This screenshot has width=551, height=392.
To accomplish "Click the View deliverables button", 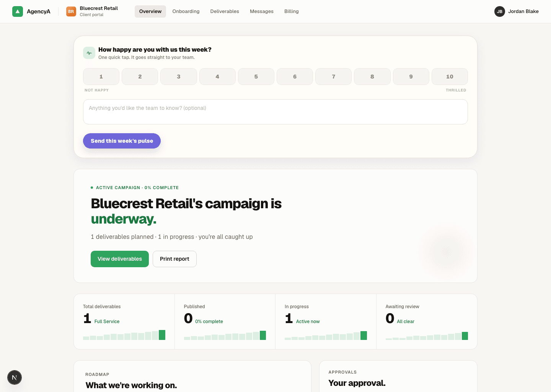I will click(120, 259).
